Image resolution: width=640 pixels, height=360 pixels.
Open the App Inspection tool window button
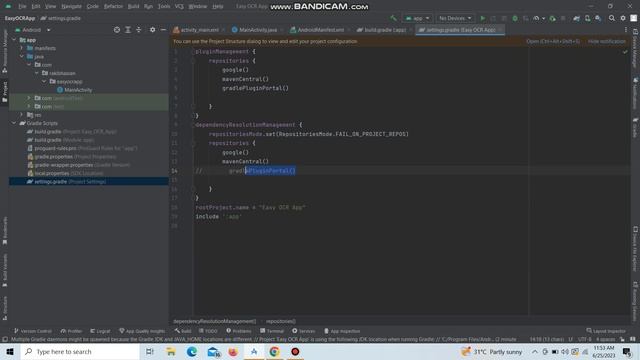click(342, 331)
